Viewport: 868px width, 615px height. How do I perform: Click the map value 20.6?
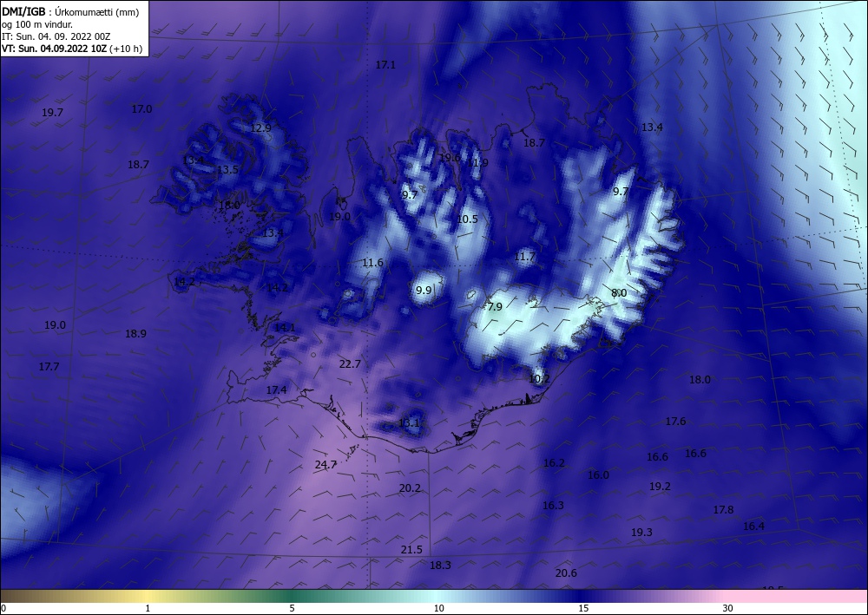click(566, 573)
